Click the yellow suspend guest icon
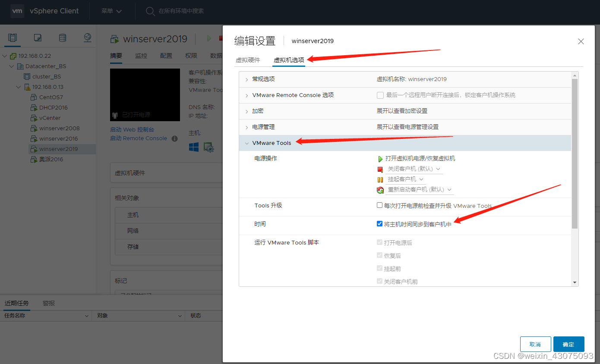Screen dimensions: 600x364 point(380,179)
